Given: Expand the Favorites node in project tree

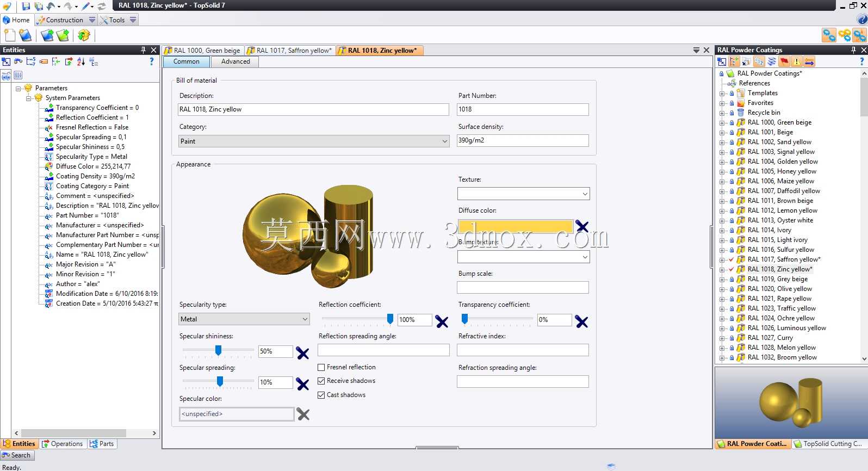Looking at the screenshot, I should pyautogui.click(x=722, y=103).
